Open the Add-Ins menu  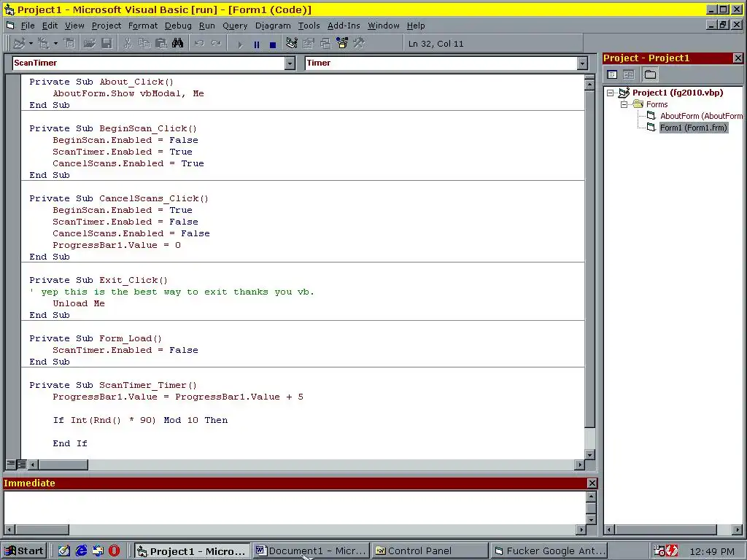(x=344, y=26)
